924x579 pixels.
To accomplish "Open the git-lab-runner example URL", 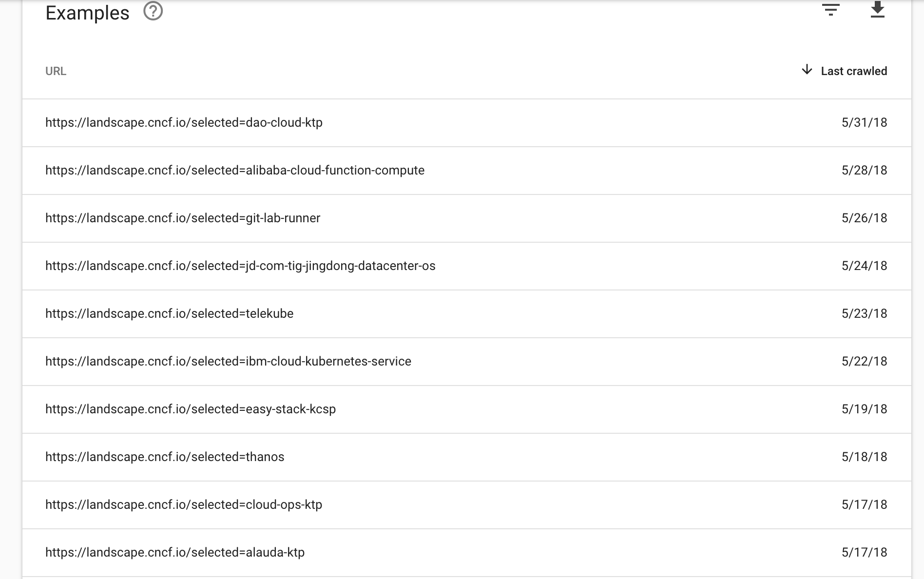I will pos(183,218).
